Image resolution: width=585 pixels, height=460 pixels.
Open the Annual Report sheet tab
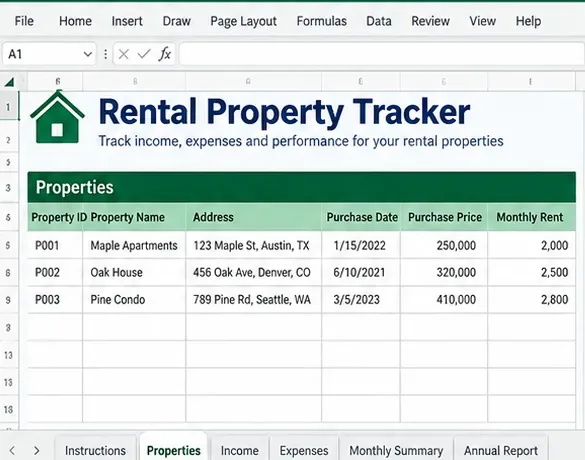coord(501,450)
